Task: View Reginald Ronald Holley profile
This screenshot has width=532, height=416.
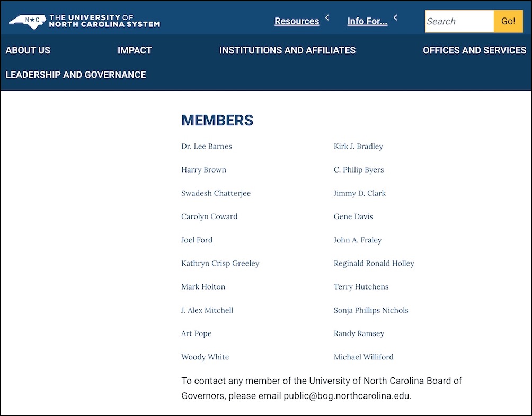Action: tap(374, 264)
